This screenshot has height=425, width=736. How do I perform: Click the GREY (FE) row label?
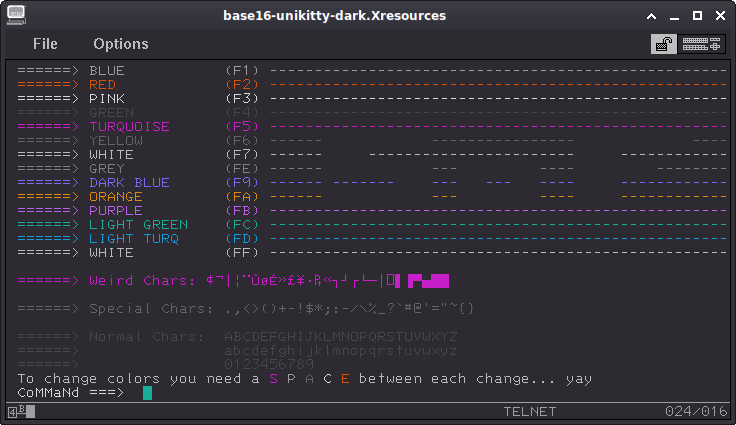point(107,169)
